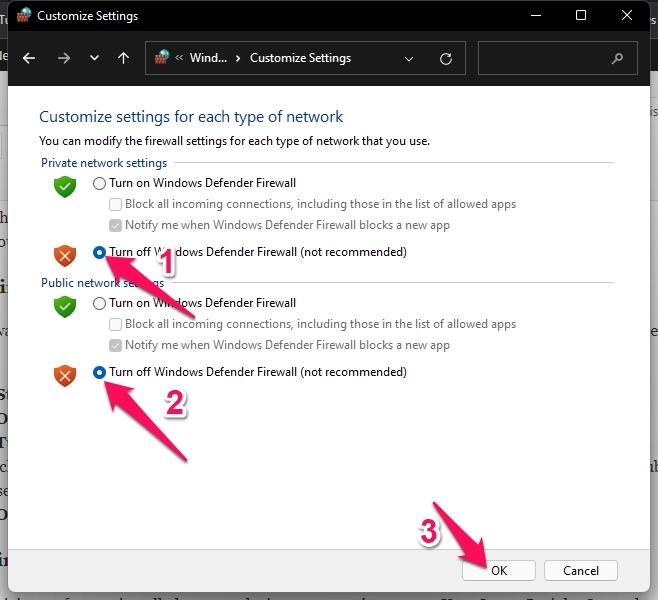Screen dimensions: 658x600
Task: Click the public red shield X icon
Action: (x=65, y=376)
